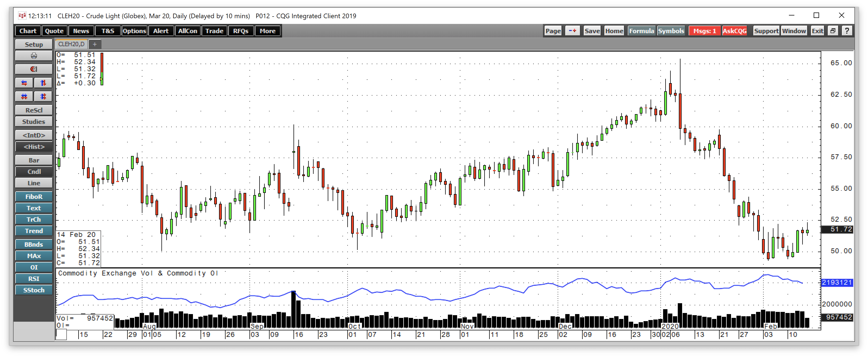Viewport: 868px width, 357px height.
Task: Select the Trend line tool
Action: point(34,231)
